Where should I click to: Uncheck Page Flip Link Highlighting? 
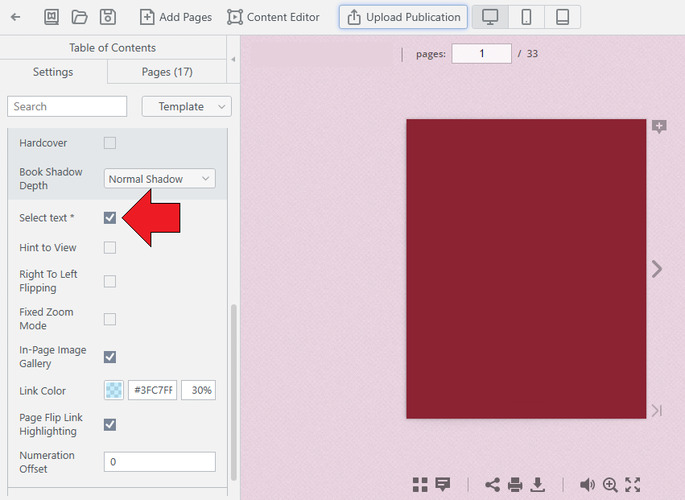coord(110,424)
